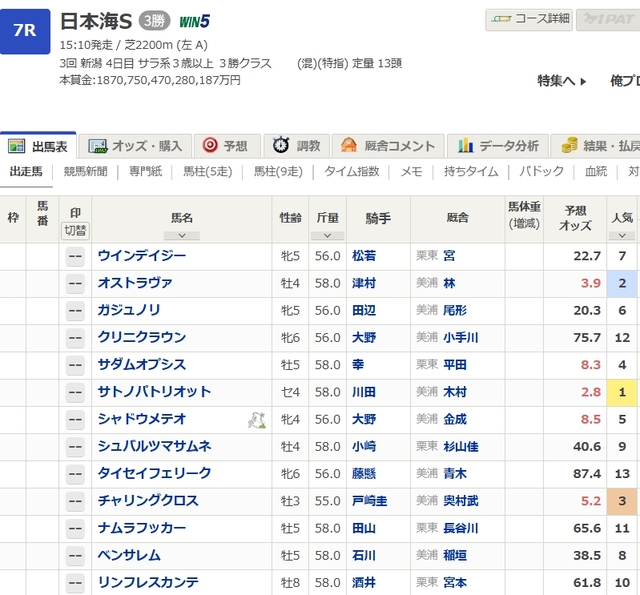Screen dimensions: 640x595
Task: Click popularity rank 1 yellow cell
Action: (622, 393)
